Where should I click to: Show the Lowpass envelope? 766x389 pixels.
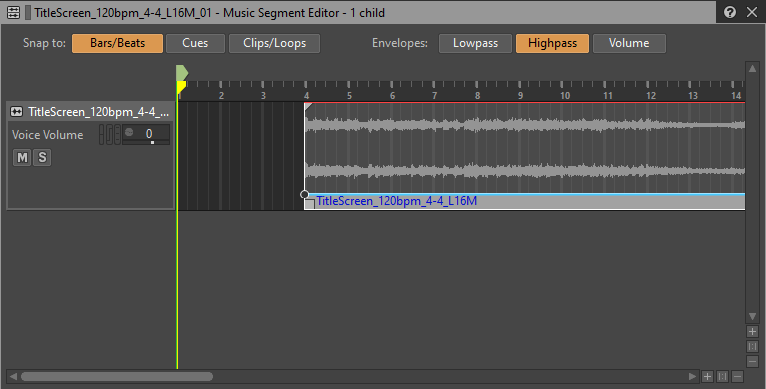pyautogui.click(x=475, y=43)
